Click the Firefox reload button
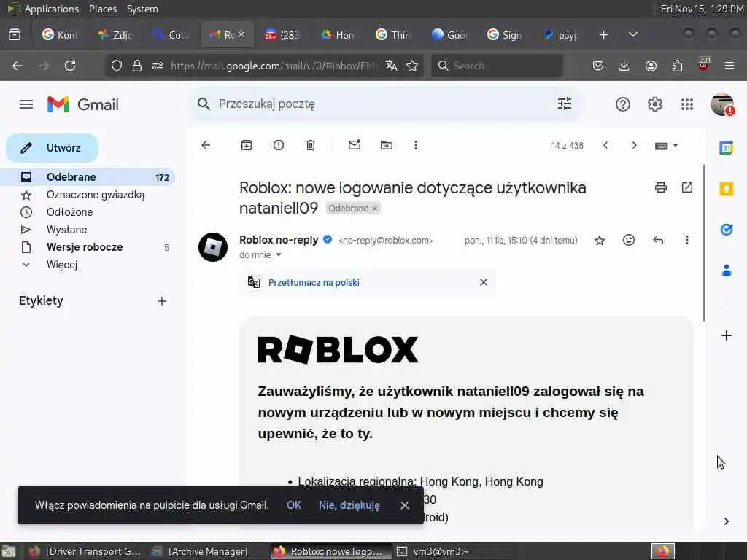This screenshot has height=560, width=747. tap(70, 66)
